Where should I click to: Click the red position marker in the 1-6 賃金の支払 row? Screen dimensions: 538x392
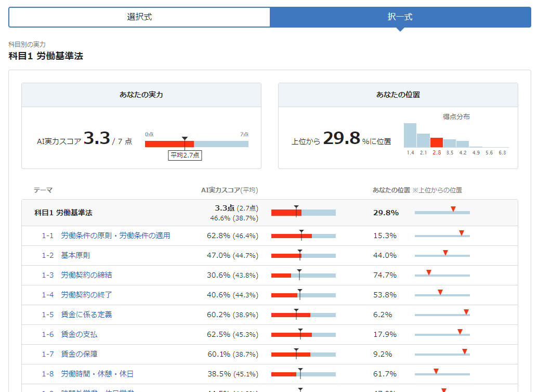(460, 332)
